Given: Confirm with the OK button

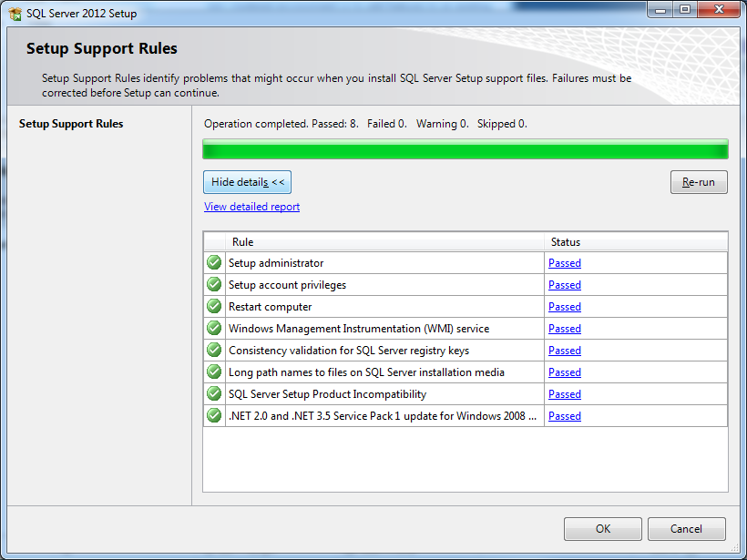Looking at the screenshot, I should coord(603,528).
